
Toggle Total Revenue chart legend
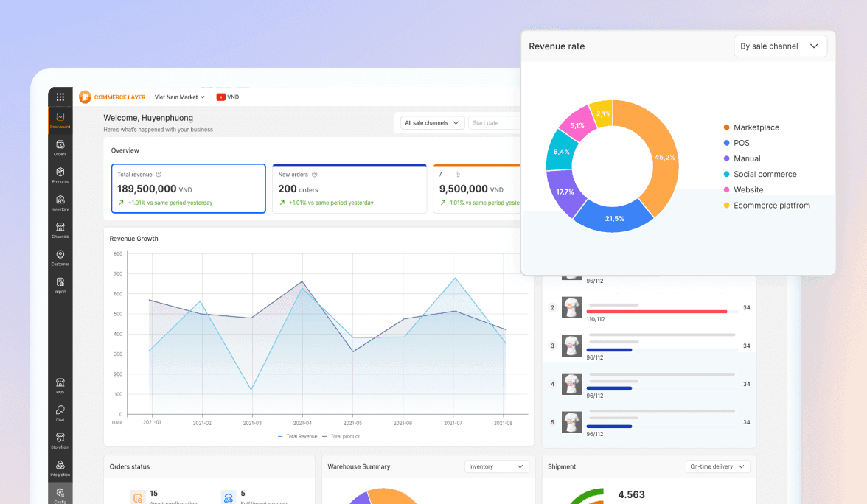298,436
